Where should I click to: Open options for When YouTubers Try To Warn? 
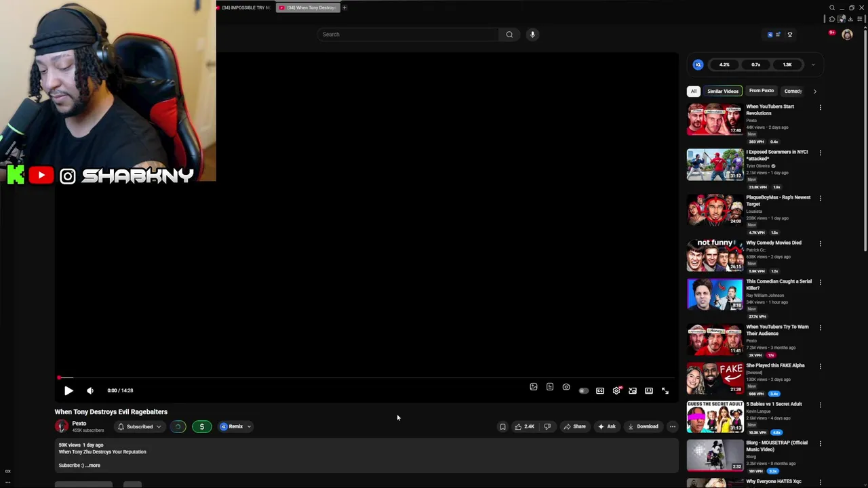[820, 328]
